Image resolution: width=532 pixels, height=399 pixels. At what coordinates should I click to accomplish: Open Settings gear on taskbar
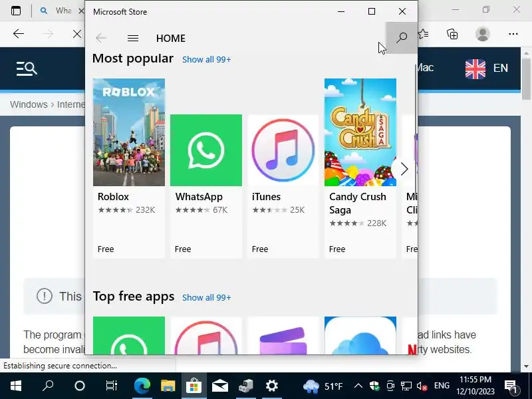pos(272,386)
